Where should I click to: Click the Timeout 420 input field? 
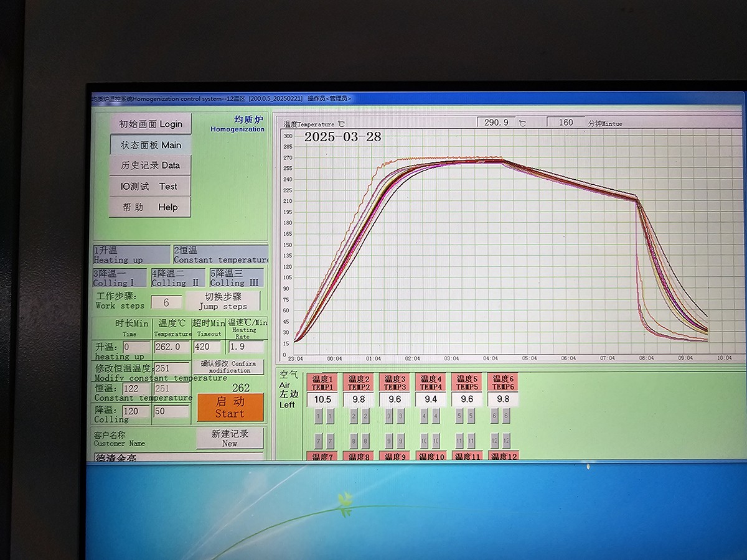click(208, 347)
